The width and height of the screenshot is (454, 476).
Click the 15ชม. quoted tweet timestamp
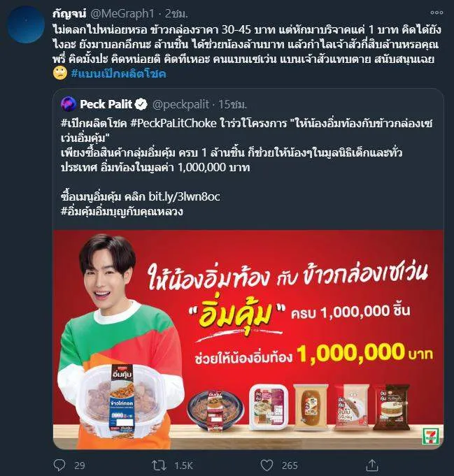232,104
